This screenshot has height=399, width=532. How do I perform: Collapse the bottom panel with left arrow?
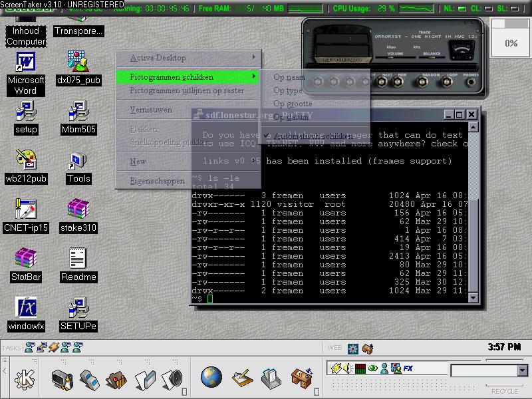(5, 371)
